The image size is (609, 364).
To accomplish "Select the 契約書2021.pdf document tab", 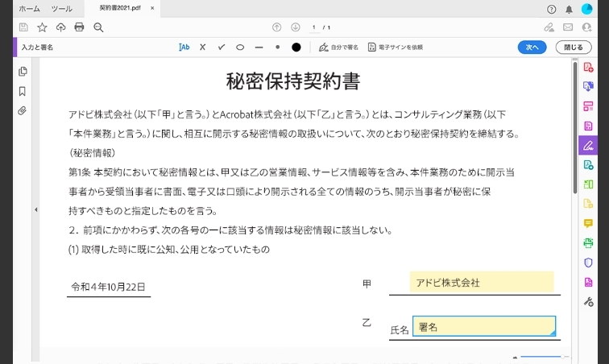I will point(119,8).
